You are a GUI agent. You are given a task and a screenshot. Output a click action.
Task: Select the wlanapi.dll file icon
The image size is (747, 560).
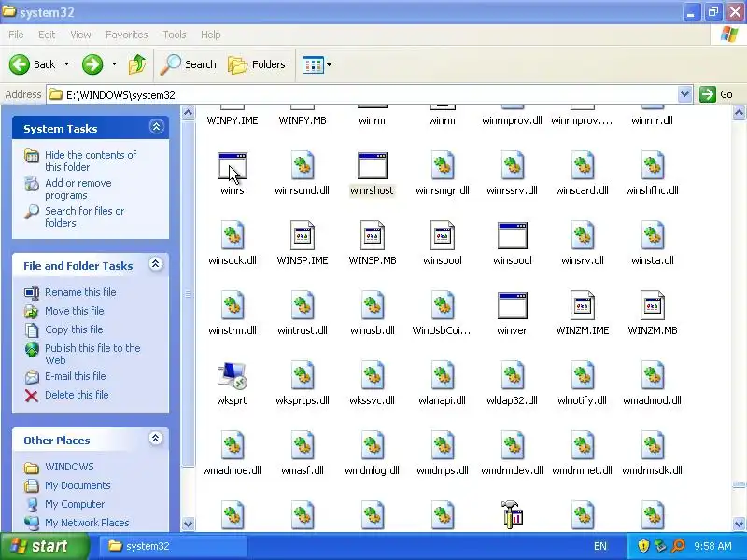[442, 375]
